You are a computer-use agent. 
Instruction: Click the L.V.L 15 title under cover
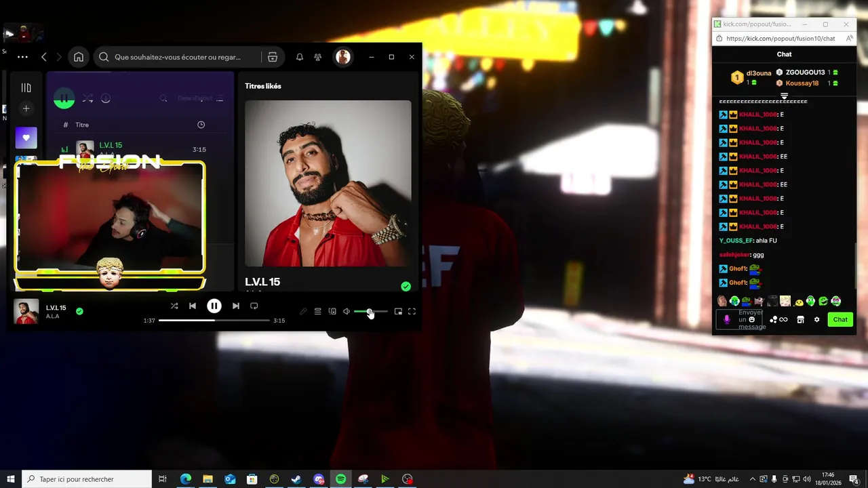[262, 282]
